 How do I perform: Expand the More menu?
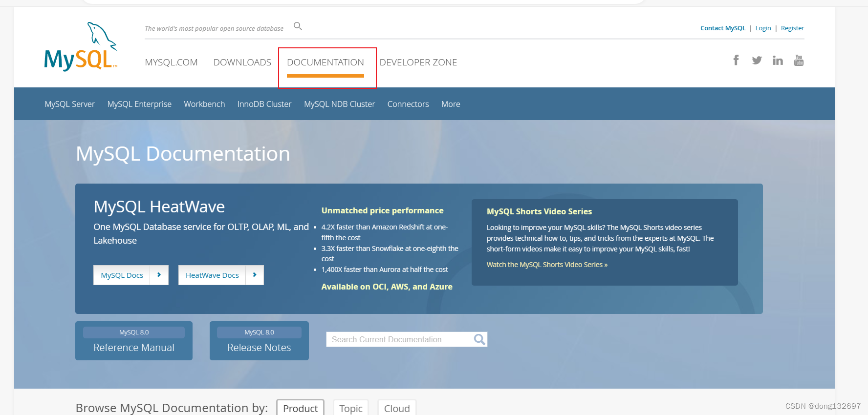point(451,104)
